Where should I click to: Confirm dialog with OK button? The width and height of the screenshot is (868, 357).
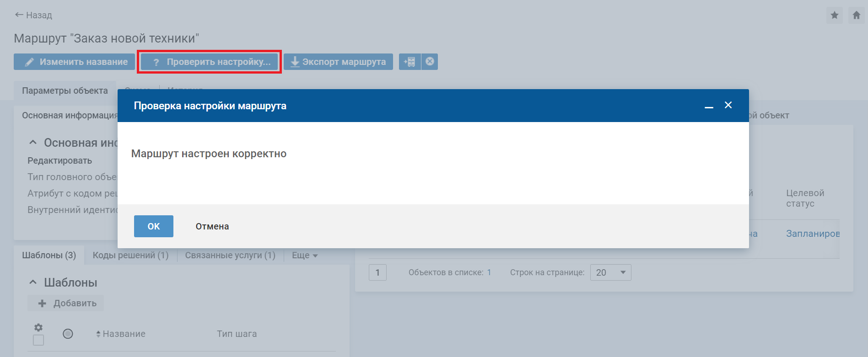click(x=154, y=226)
